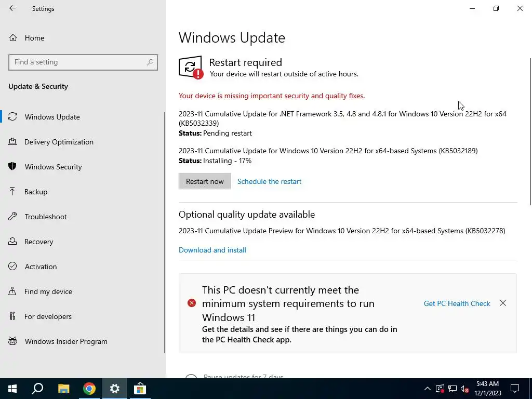Focus the Find a setting search box
532x399 pixels.
[83, 62]
